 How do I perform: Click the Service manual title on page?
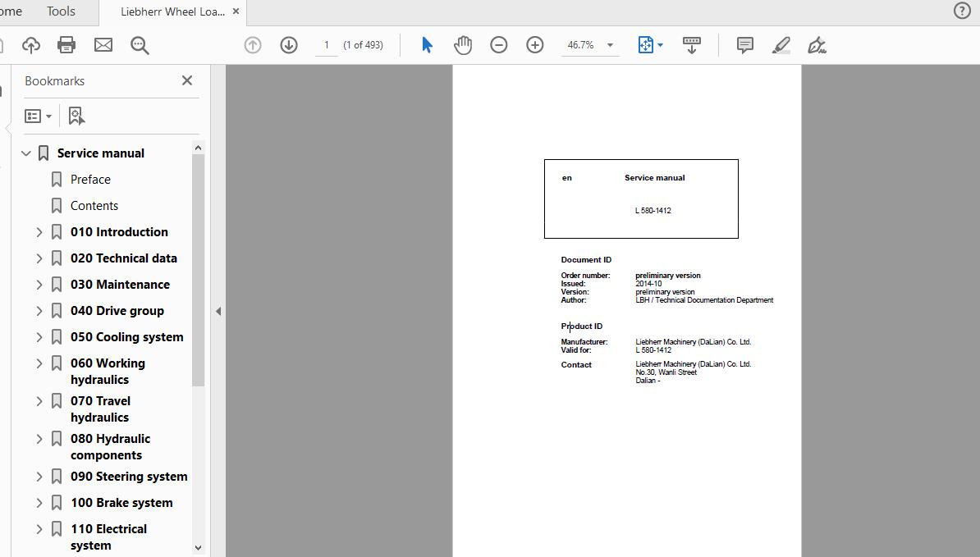click(654, 178)
